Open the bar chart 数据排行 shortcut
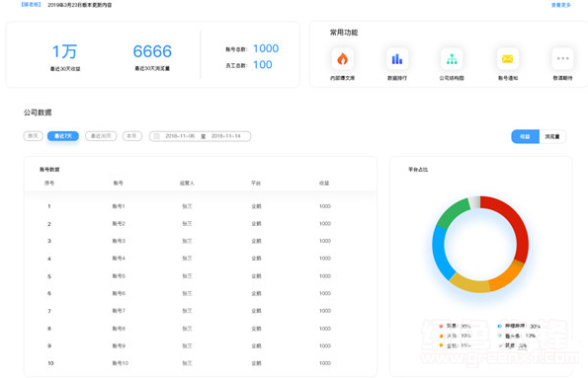The width and height of the screenshot is (588, 378). [x=397, y=59]
